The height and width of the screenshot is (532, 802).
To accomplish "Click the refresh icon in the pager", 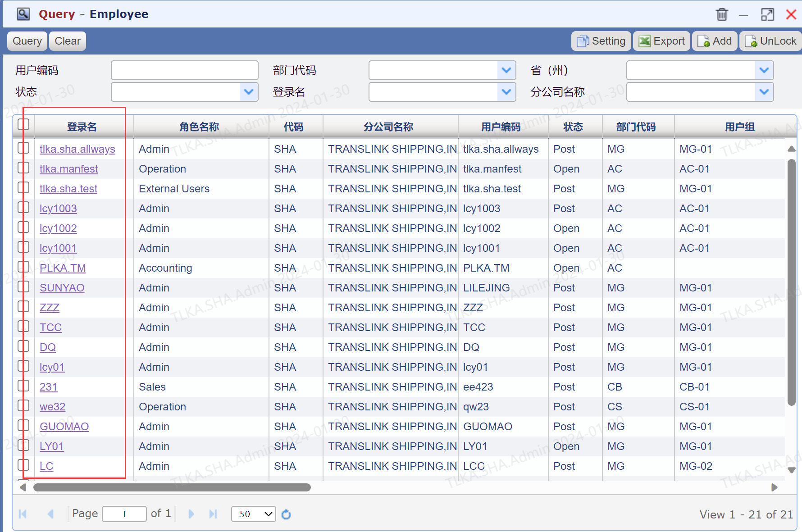I will pos(286,514).
